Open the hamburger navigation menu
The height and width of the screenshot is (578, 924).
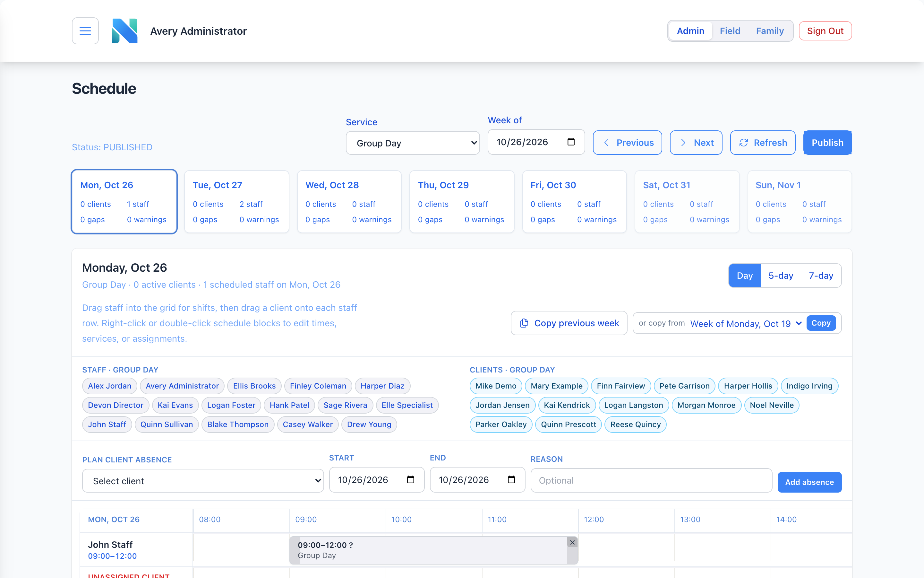click(x=85, y=31)
